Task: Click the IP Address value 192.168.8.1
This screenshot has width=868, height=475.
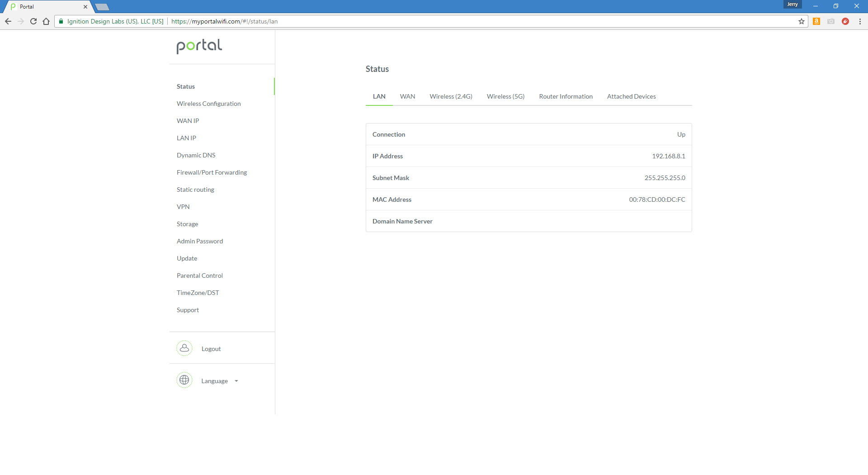Action: coord(669,156)
